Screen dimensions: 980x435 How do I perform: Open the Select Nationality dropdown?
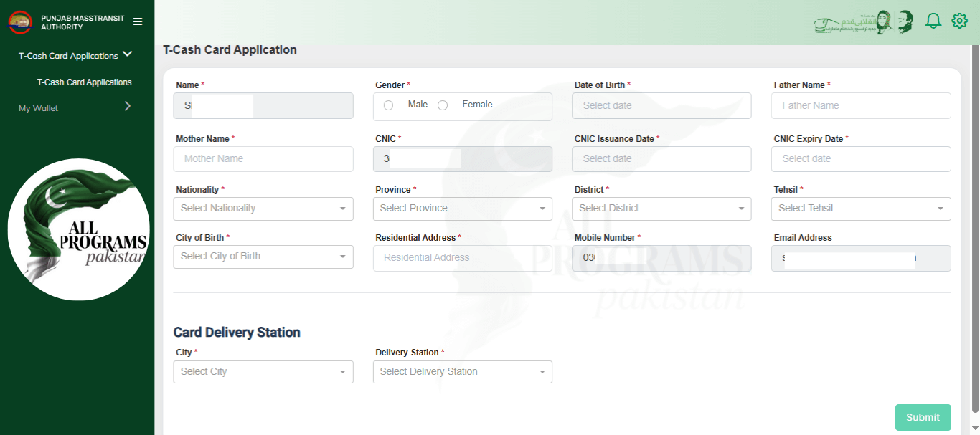(x=263, y=209)
